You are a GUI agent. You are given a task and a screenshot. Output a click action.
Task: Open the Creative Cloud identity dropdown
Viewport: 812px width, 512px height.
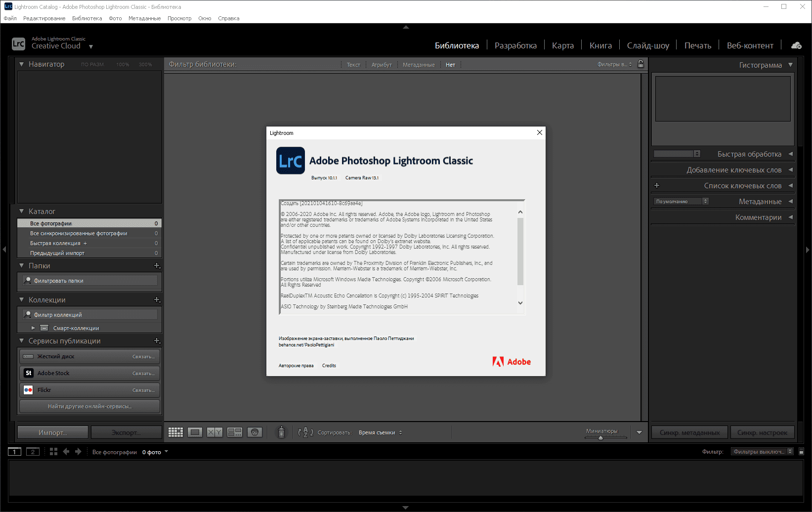point(91,47)
